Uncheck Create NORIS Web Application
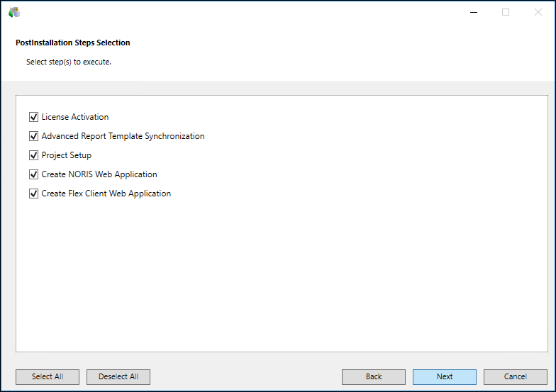This screenshot has height=392, width=556. tap(33, 174)
